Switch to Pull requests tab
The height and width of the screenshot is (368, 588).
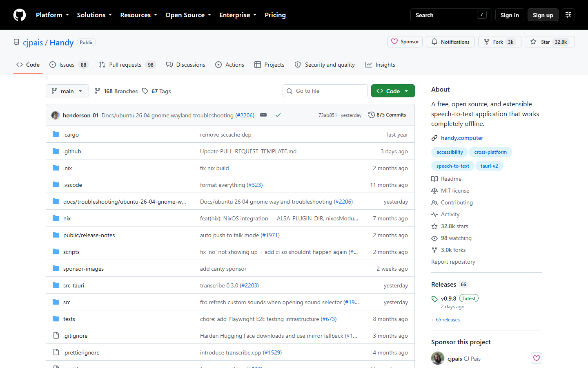(127, 65)
